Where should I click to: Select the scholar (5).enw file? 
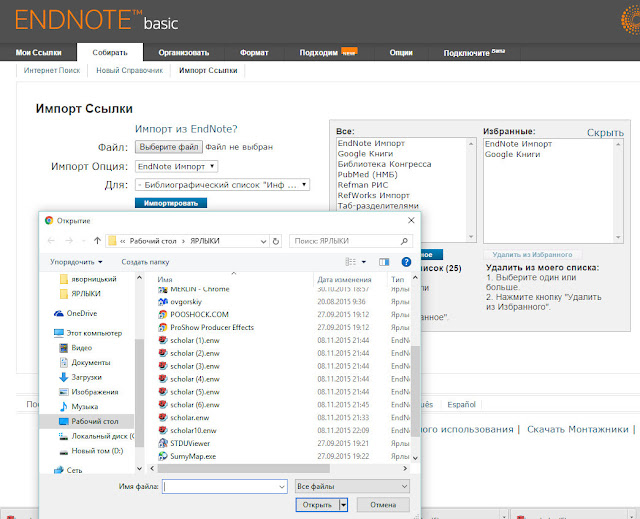(195, 392)
